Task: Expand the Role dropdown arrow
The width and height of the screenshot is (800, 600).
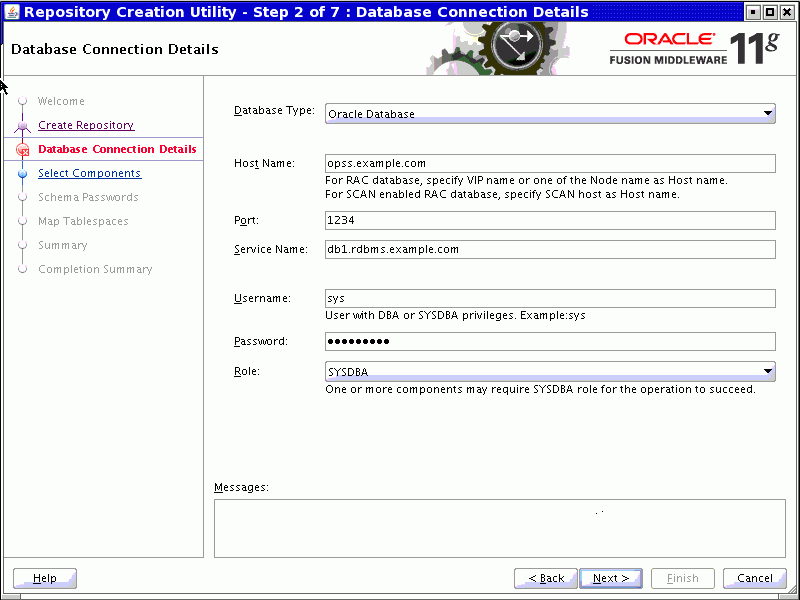Action: pos(767,371)
